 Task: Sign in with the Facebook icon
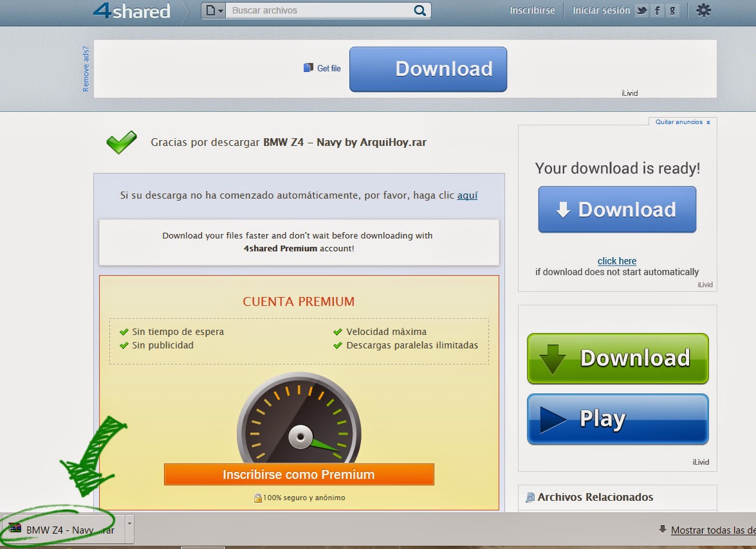tap(657, 10)
